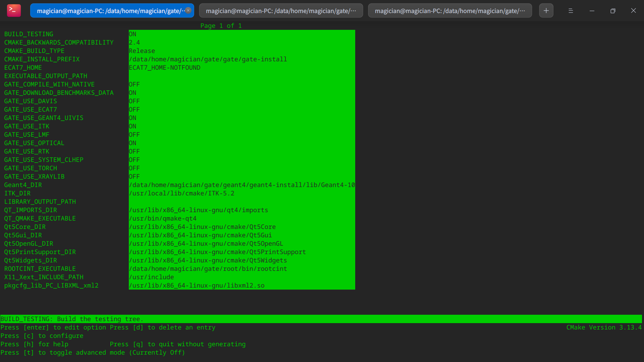Image resolution: width=644 pixels, height=362 pixels.
Task: Click the Qt5OpenGL_DIR option name
Action: [x=29, y=244]
